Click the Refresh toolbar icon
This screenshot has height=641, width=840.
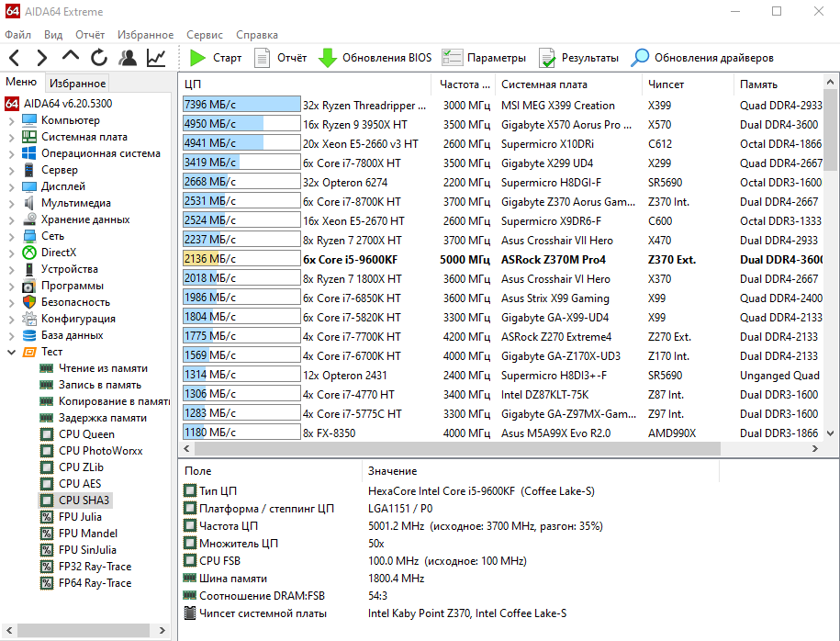pyautogui.click(x=98, y=57)
